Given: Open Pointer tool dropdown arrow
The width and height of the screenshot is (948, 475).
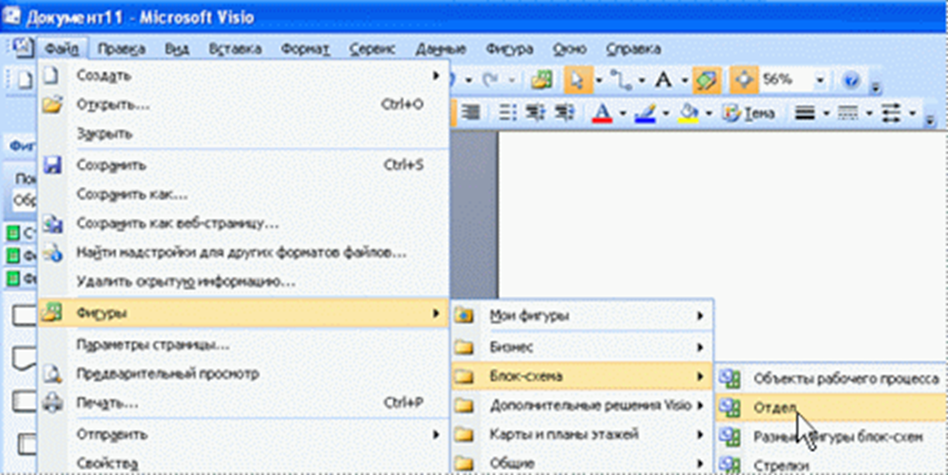Looking at the screenshot, I should pos(599,80).
